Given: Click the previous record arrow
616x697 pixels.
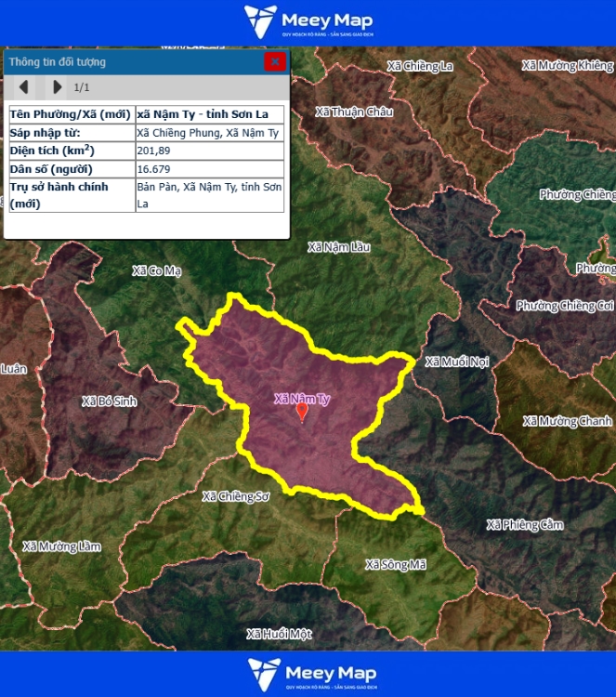Looking at the screenshot, I should (24, 87).
